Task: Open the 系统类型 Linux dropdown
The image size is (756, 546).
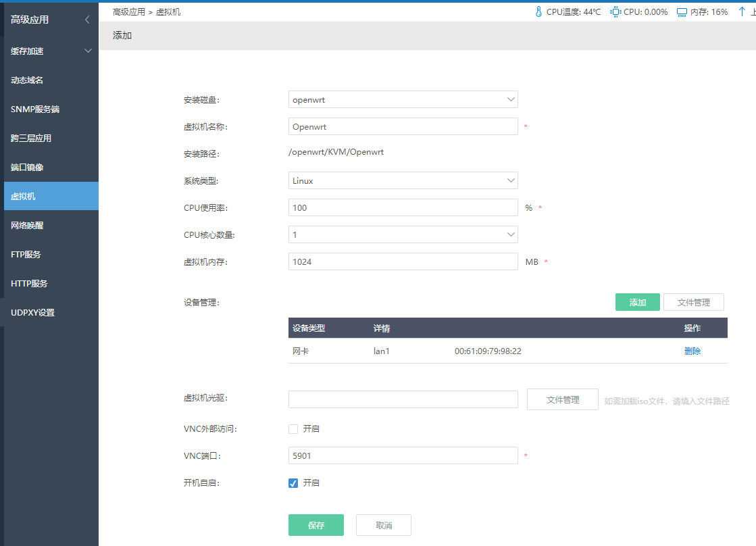Action: (403, 180)
